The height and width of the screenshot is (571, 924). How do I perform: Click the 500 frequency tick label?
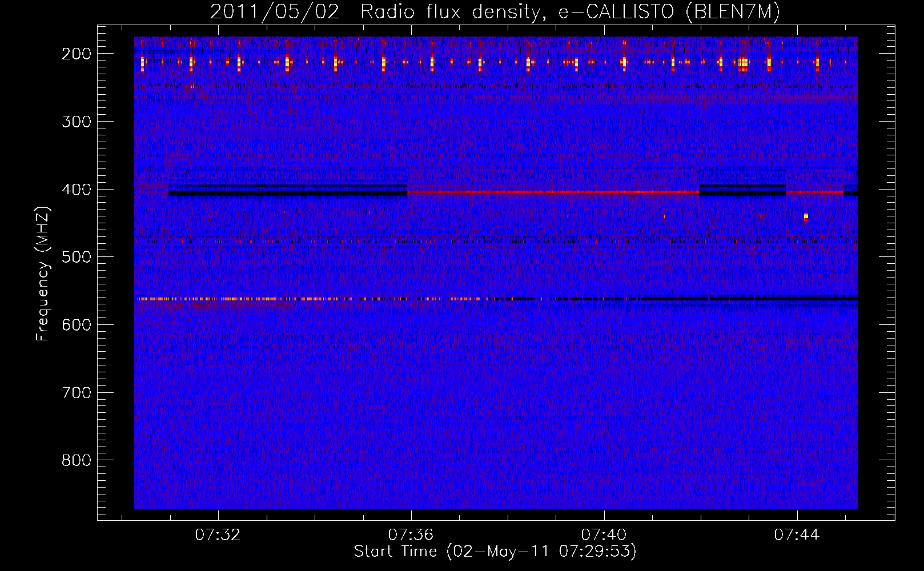(x=77, y=257)
